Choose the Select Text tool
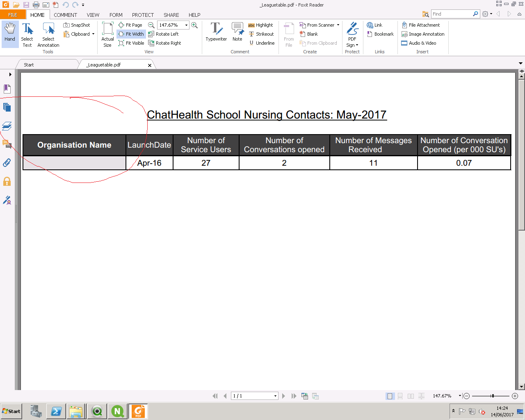This screenshot has width=525, height=420. pos(27,34)
